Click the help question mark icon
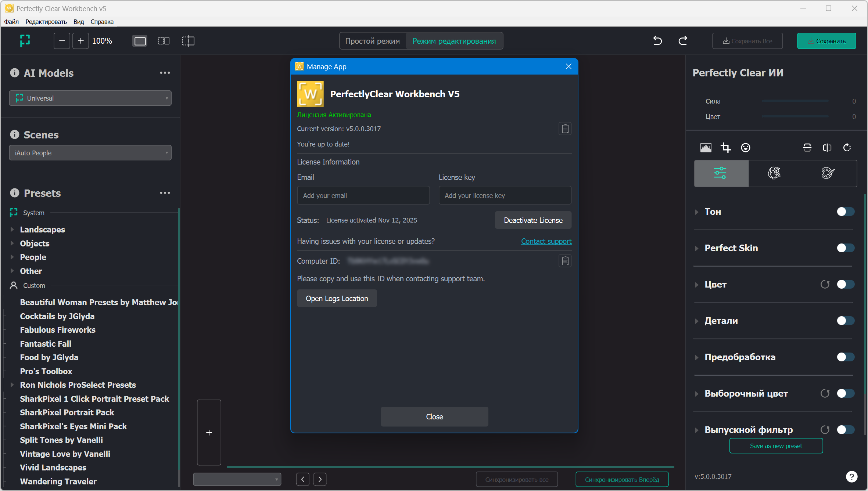This screenshot has height=491, width=868. [x=851, y=476]
